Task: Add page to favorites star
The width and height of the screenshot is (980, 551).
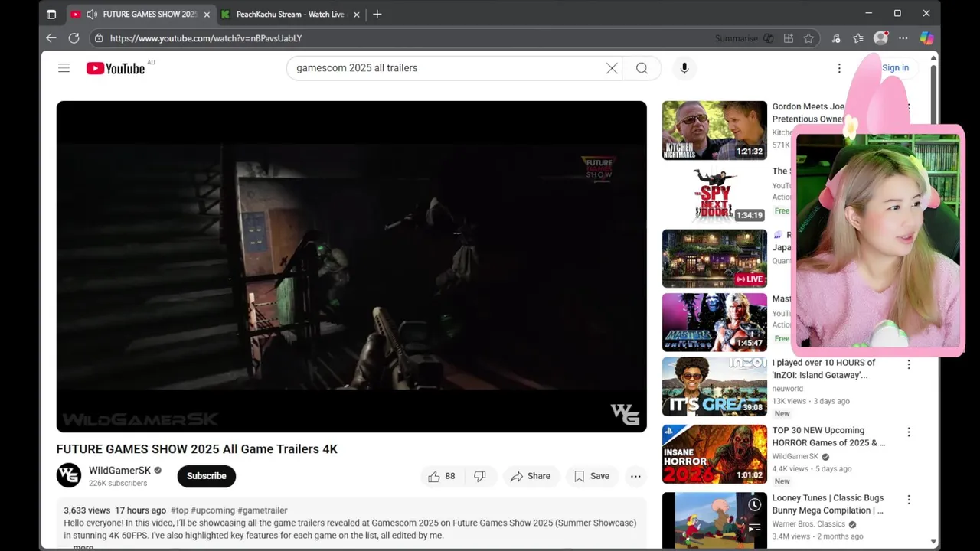Action: (x=808, y=38)
